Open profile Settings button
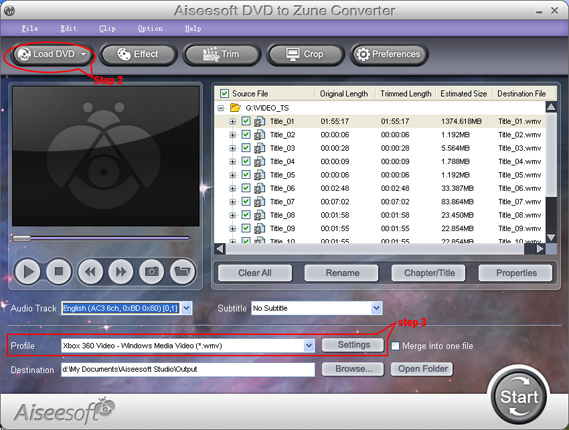 tap(353, 345)
